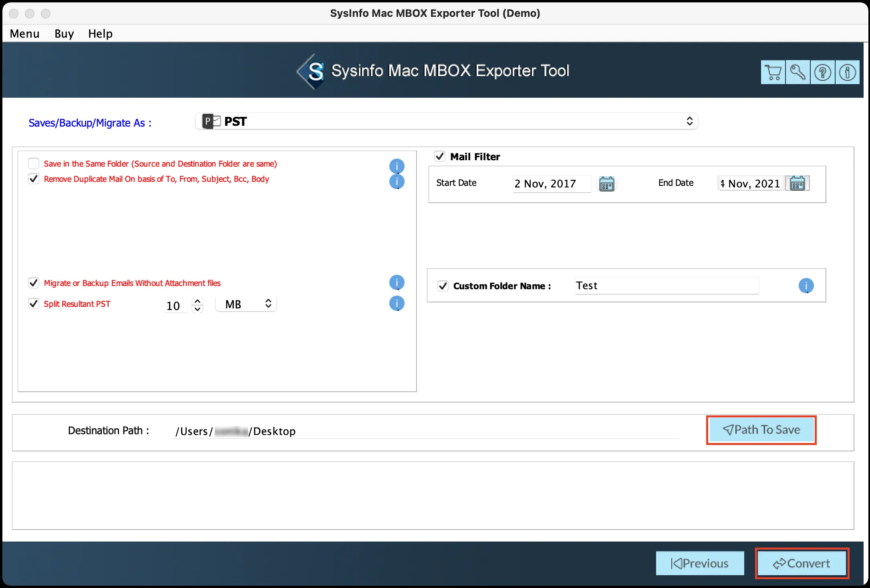
Task: Enable Save in the Same Folder checkbox
Action: (x=34, y=163)
